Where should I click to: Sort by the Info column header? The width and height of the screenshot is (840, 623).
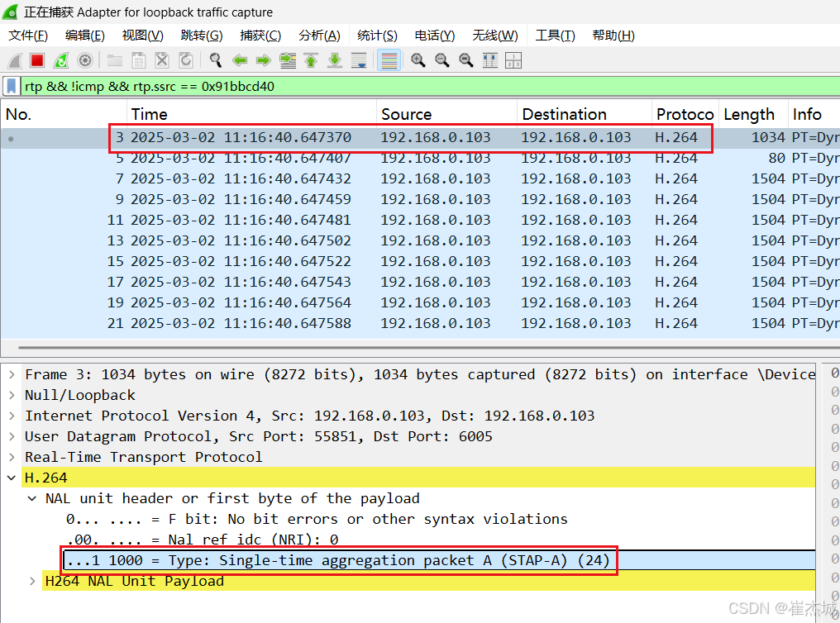tap(814, 114)
